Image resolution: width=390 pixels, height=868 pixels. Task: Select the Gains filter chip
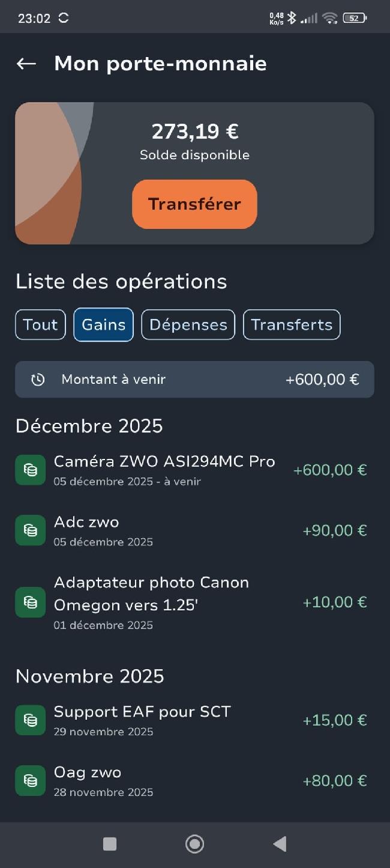click(x=103, y=325)
